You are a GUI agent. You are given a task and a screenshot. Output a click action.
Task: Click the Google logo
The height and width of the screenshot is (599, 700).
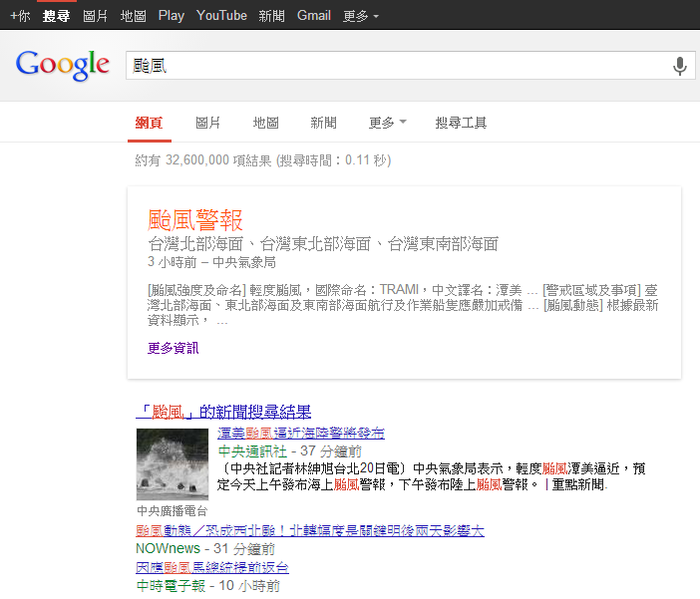[x=62, y=66]
